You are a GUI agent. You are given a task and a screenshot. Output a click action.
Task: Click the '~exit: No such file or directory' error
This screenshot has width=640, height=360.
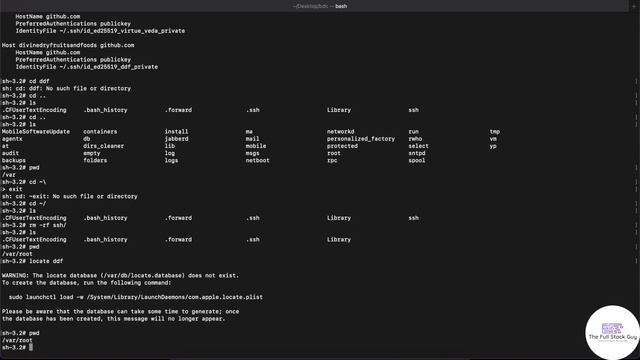pos(69,197)
